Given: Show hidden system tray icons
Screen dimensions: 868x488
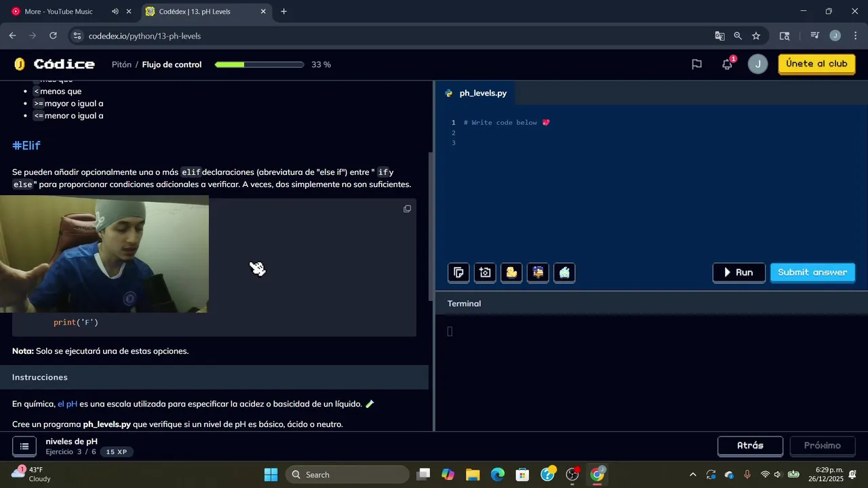Looking at the screenshot, I should point(692,474).
